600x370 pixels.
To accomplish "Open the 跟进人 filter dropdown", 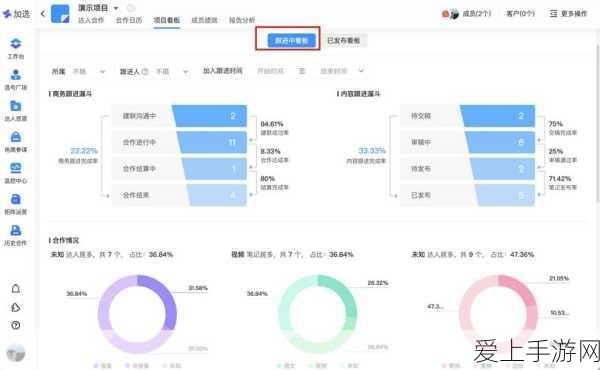I will click(x=172, y=72).
